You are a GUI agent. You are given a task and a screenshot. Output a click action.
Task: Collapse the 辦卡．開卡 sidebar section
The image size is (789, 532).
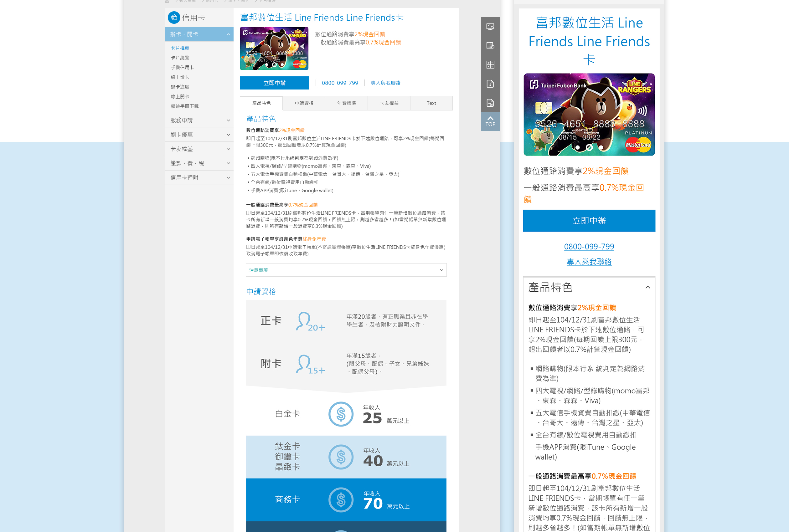pyautogui.click(x=199, y=34)
